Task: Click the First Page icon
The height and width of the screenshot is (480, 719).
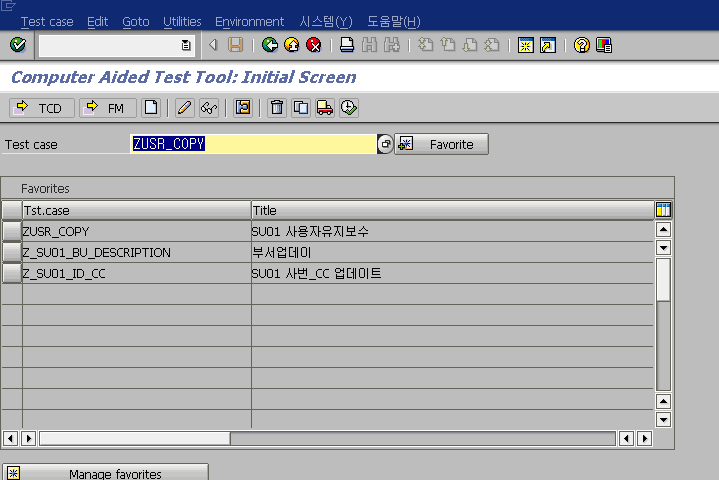Action: [x=426, y=45]
